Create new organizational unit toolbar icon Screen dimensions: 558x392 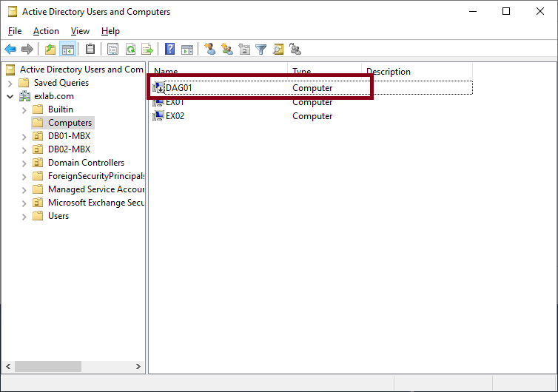click(244, 49)
